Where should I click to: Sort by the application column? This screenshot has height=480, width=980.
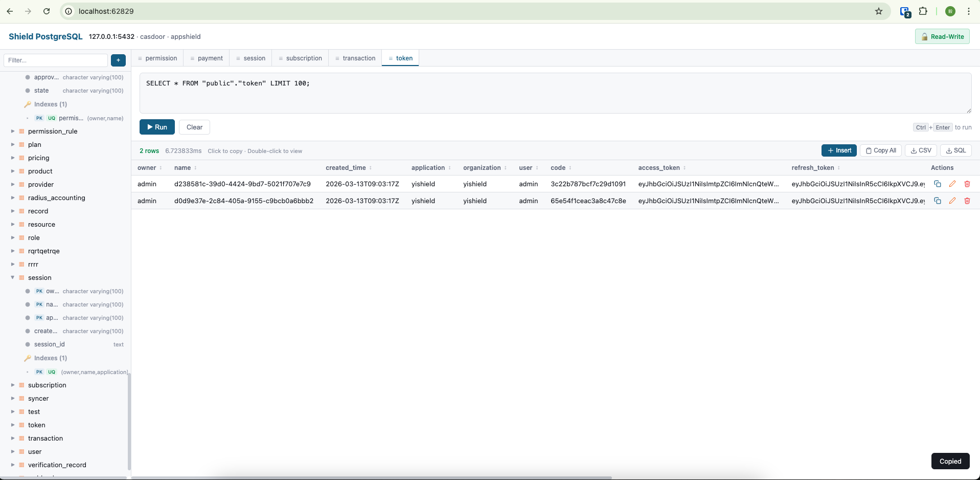[431, 168]
